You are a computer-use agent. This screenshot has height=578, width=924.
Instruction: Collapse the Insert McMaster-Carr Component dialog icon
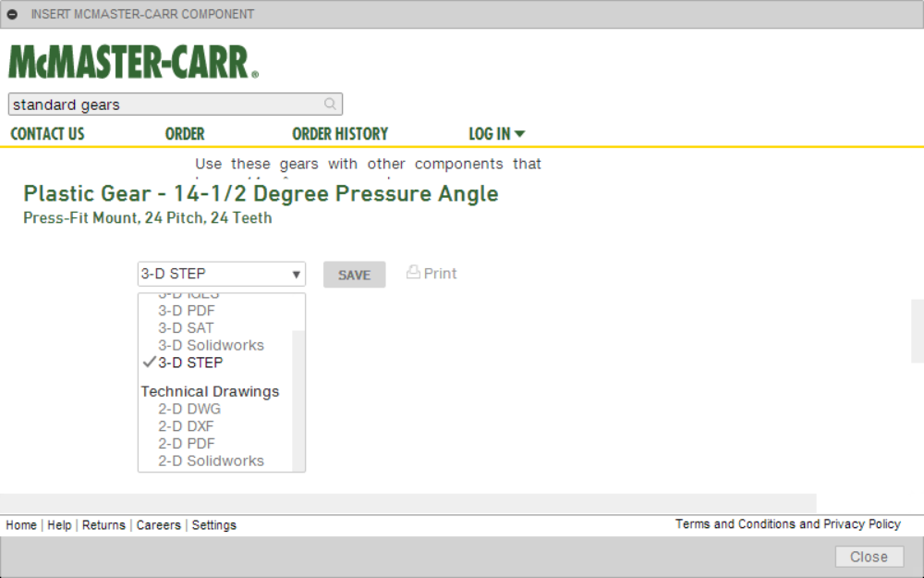[12, 14]
